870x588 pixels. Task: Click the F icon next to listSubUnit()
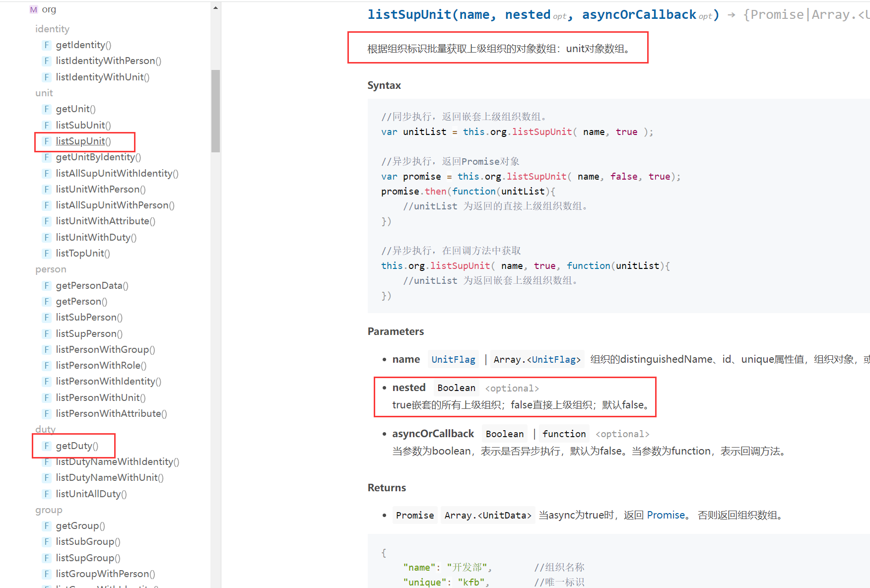(x=47, y=125)
